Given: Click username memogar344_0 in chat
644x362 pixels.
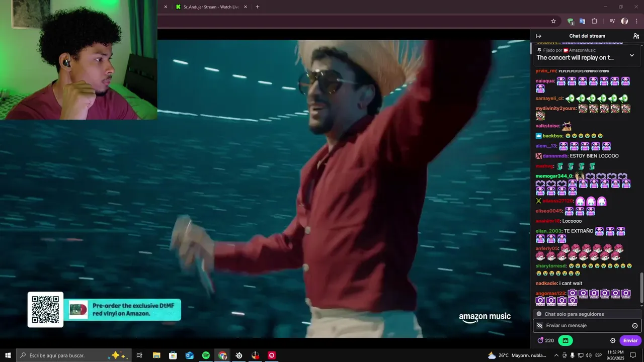Looking at the screenshot, I should coord(554,176).
